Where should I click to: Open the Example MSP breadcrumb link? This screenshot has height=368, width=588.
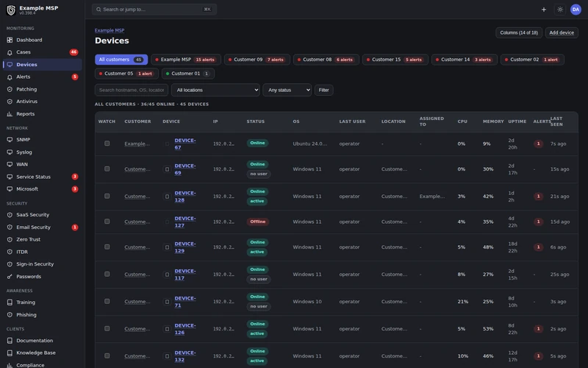click(x=110, y=30)
